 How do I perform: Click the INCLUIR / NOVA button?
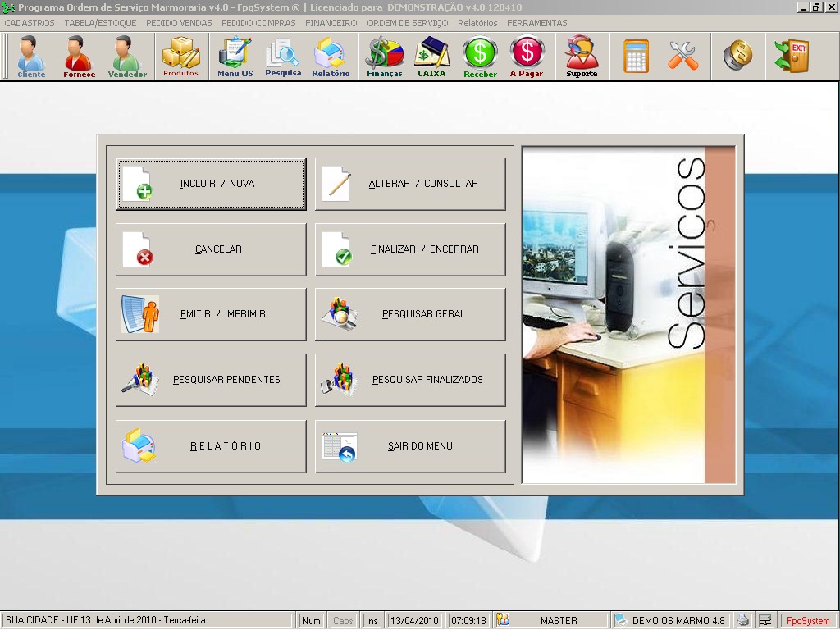211,184
